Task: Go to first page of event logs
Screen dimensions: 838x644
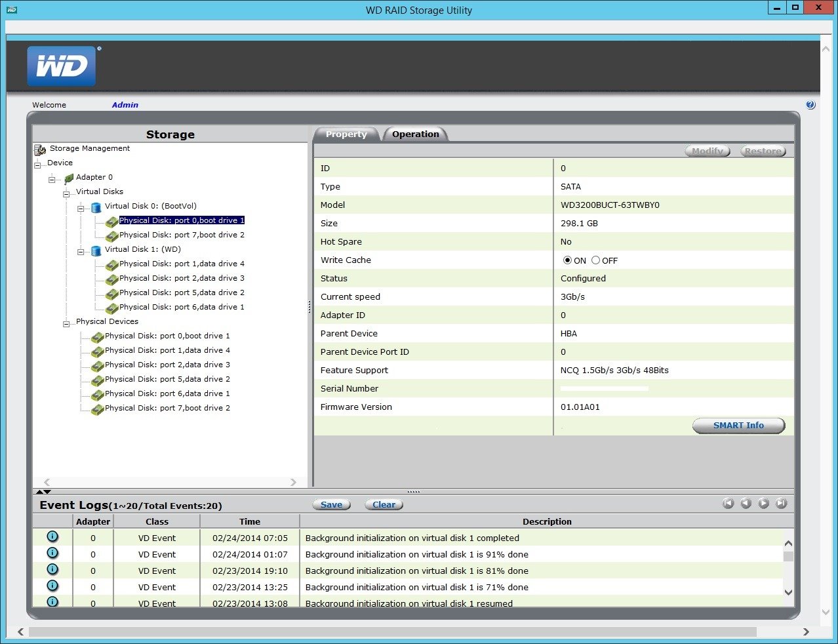Action: click(x=728, y=503)
